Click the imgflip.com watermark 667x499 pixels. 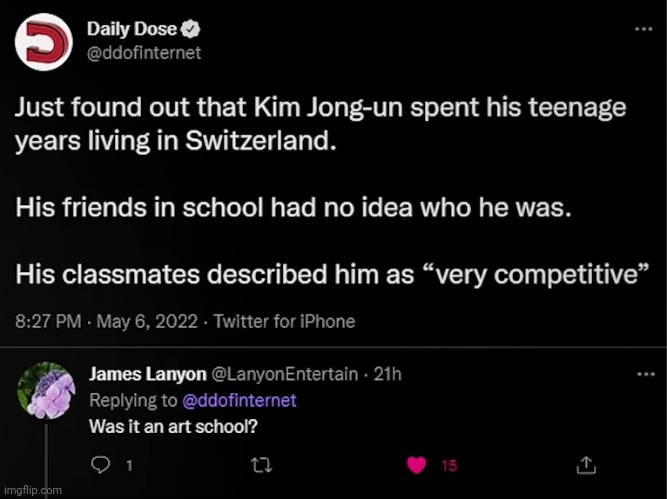(32, 490)
